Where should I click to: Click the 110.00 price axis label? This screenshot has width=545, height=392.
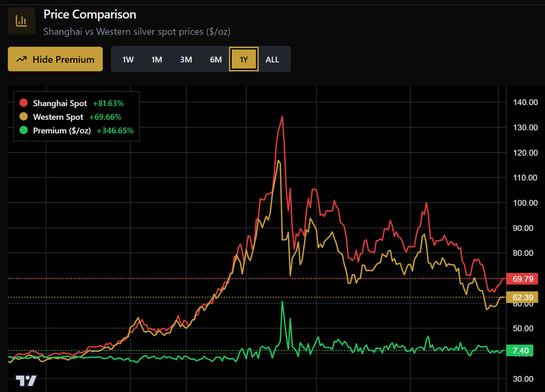(x=525, y=177)
